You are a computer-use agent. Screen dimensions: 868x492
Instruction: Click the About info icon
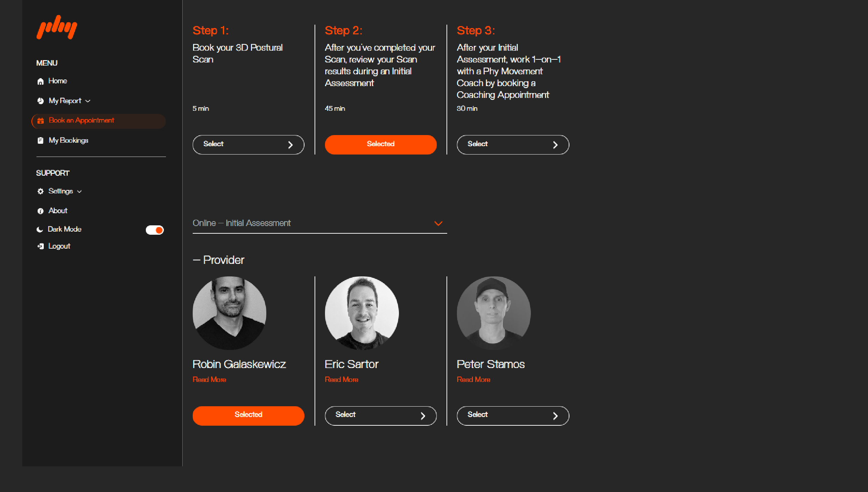pos(41,211)
